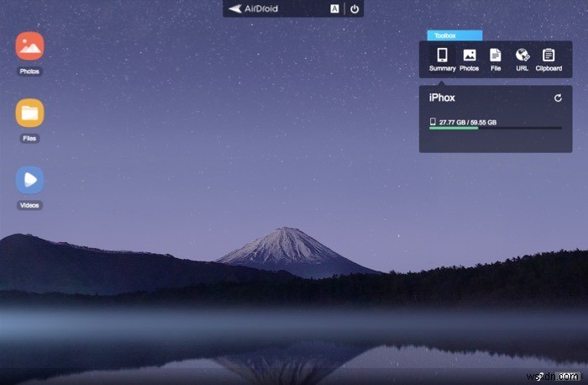The width and height of the screenshot is (588, 385).
Task: Click the 27.77 GB / 59.55 GB storage text
Action: tap(468, 123)
